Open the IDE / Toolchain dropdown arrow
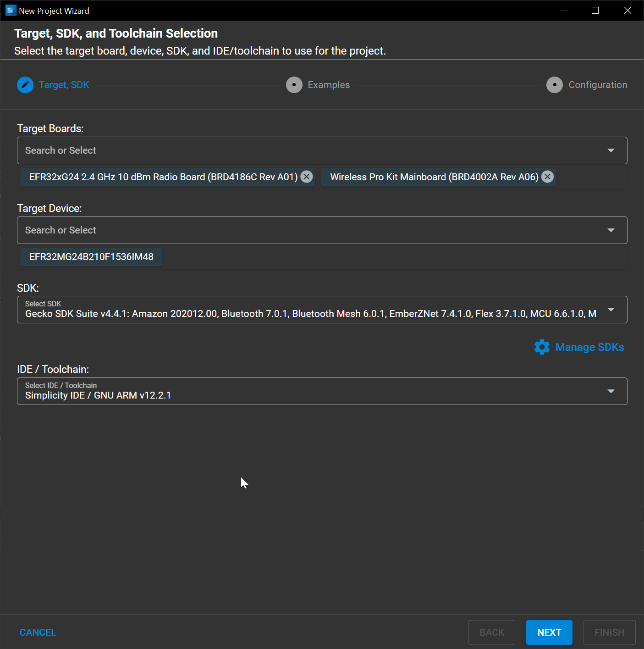 [x=611, y=391]
